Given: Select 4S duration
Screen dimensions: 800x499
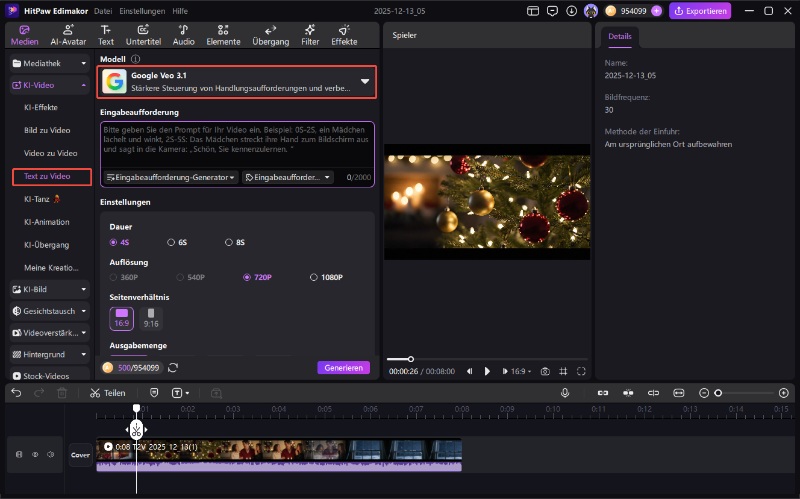Looking at the screenshot, I should pos(119,242).
